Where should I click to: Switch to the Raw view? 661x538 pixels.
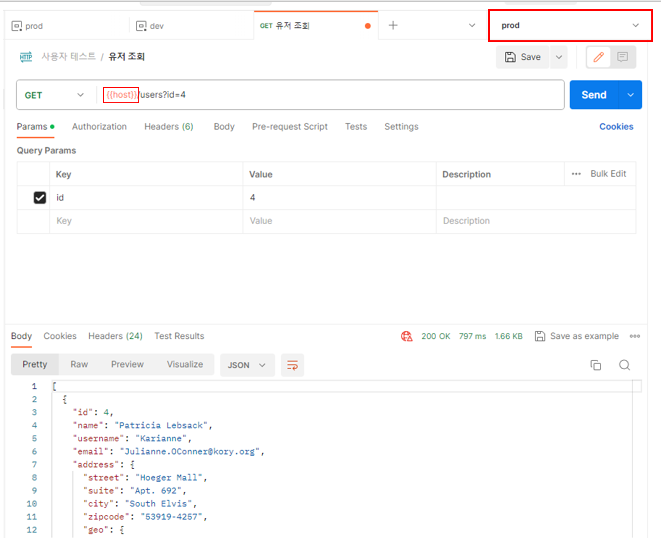pyautogui.click(x=79, y=364)
